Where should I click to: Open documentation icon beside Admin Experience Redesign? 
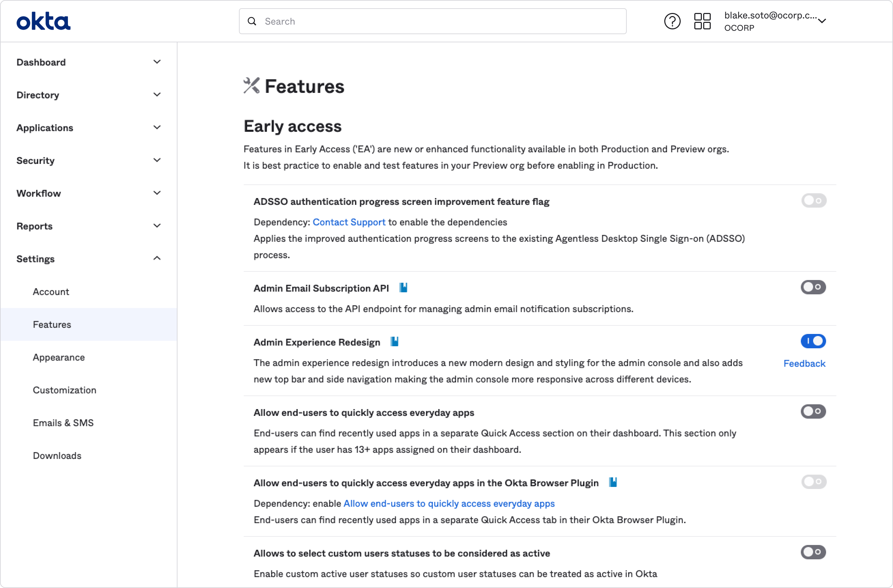pos(395,341)
